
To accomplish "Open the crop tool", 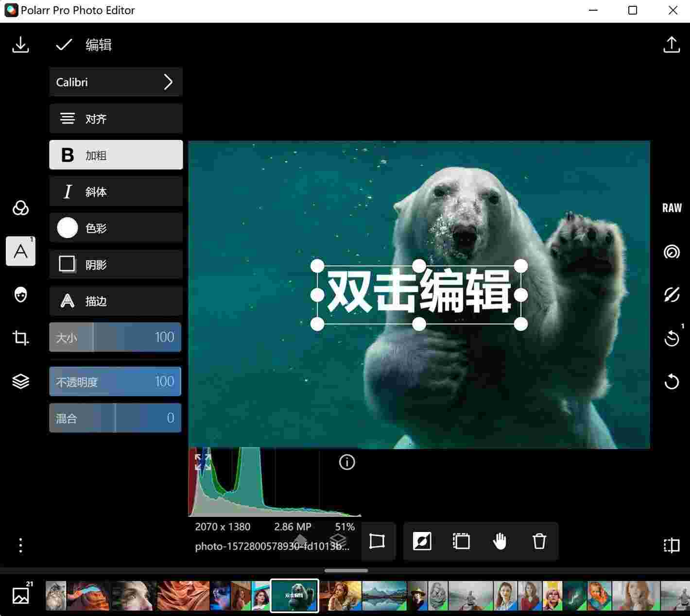I will [20, 339].
